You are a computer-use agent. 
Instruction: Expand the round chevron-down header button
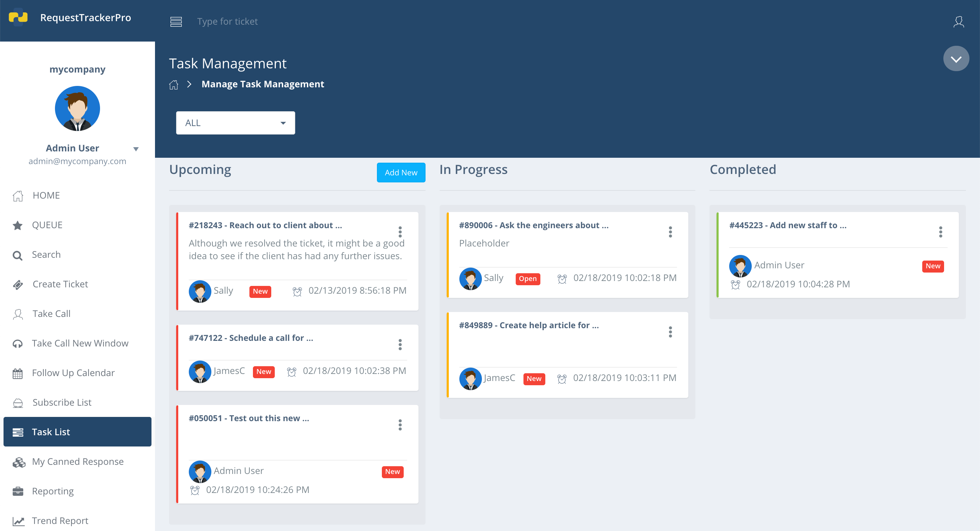(x=956, y=58)
